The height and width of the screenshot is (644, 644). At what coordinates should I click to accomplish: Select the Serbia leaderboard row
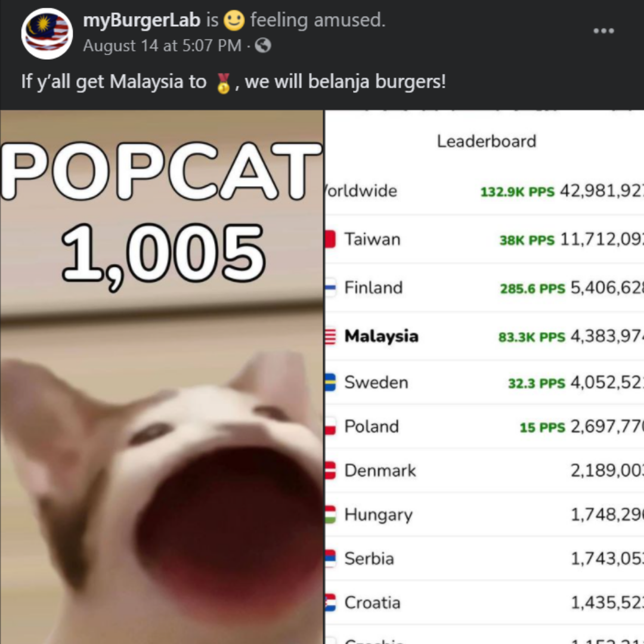tap(484, 559)
